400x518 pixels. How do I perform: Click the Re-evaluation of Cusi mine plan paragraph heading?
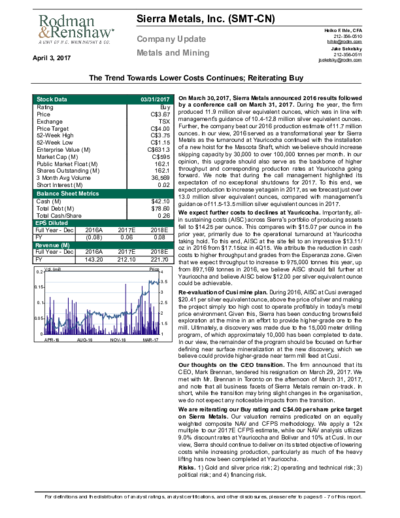[223, 292]
